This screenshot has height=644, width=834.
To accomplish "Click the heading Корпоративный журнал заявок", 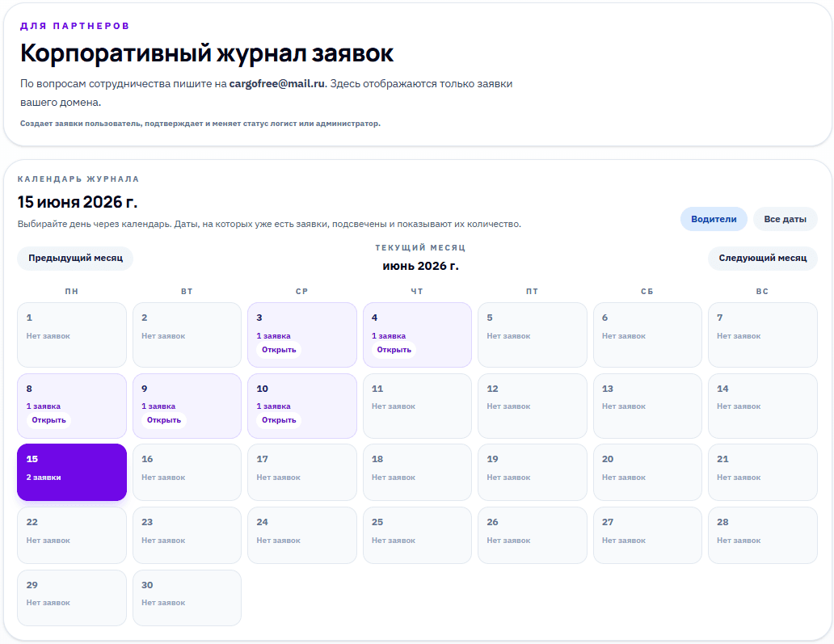I will (x=207, y=53).
